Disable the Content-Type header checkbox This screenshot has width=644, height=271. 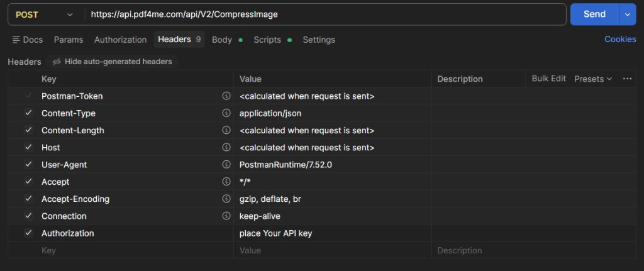tap(28, 113)
